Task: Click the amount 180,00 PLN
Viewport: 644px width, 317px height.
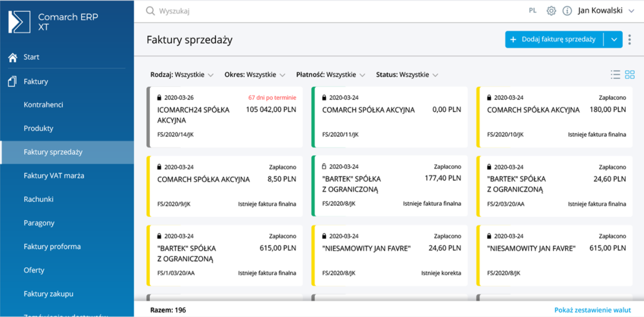Action: click(x=608, y=110)
